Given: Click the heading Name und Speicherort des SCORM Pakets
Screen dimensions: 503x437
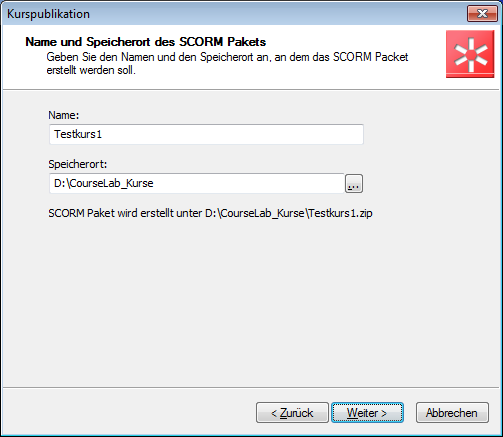Looking at the screenshot, I should [146, 42].
